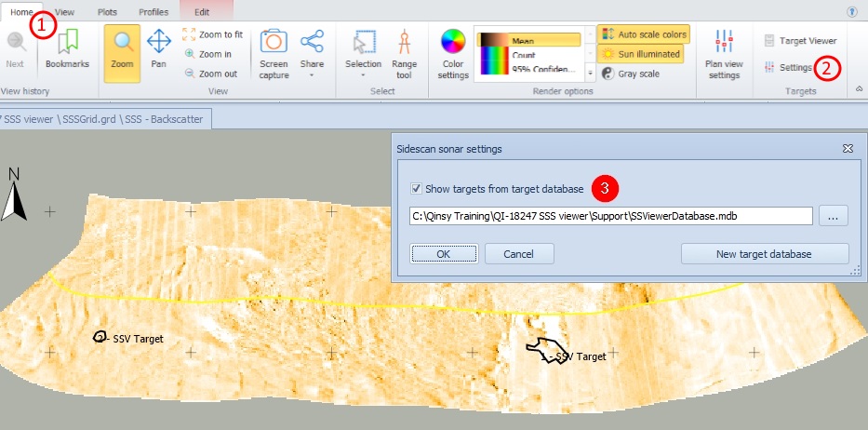Close the Sidescan sonar settings dialog

pos(848,149)
